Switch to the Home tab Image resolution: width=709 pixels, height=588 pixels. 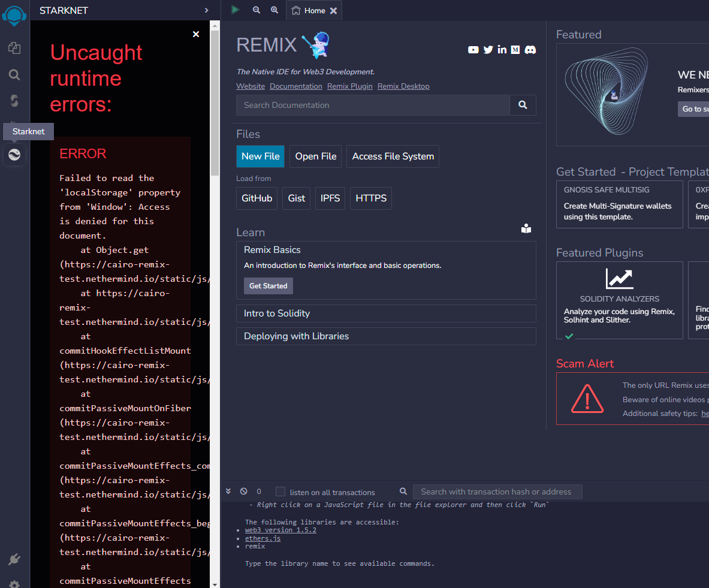click(314, 10)
